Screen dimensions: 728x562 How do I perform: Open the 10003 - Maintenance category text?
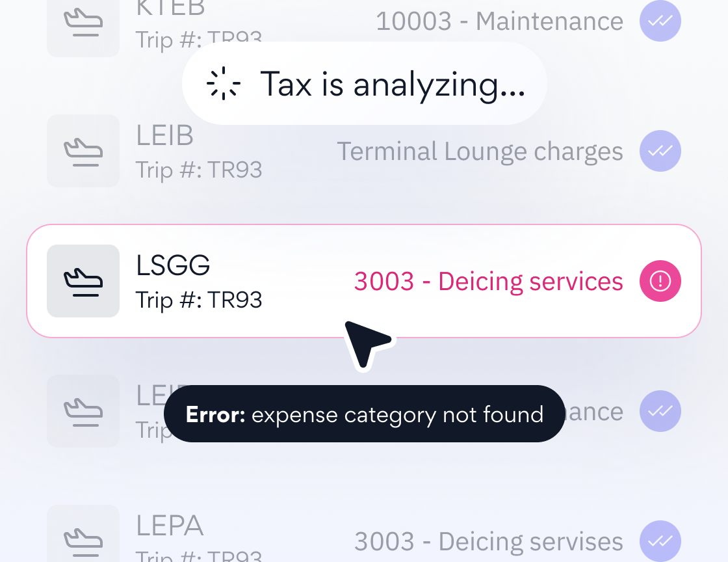coord(500,21)
